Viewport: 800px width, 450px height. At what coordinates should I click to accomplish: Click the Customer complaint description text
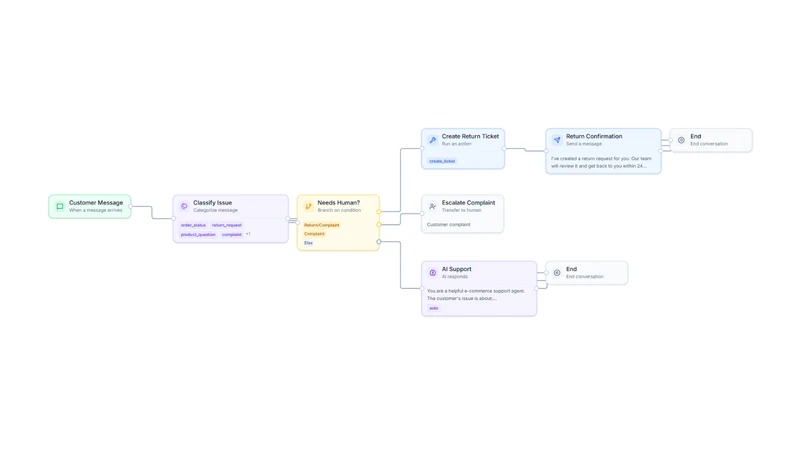pyautogui.click(x=448, y=224)
